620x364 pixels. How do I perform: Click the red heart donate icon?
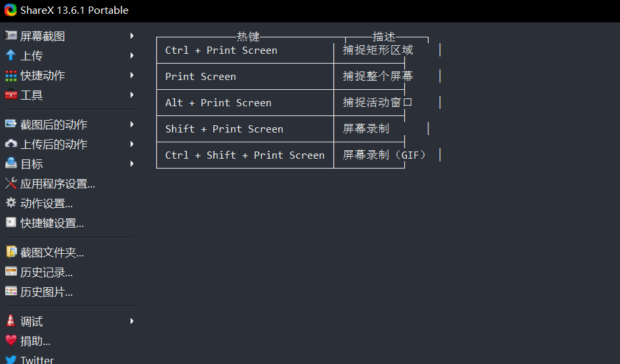(10, 340)
